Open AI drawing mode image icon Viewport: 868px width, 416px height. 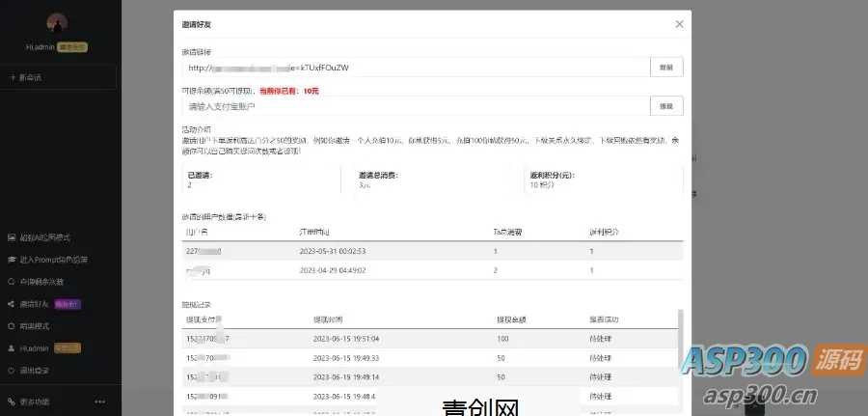(11, 237)
